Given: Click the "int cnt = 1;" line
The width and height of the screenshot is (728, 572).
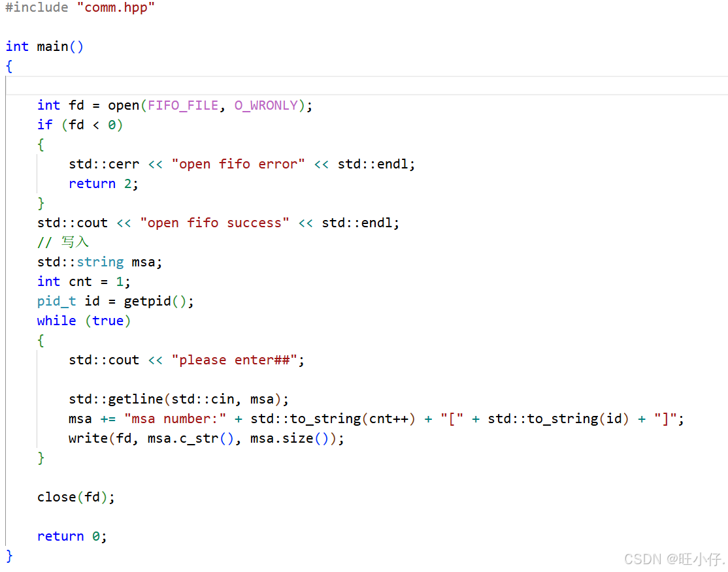Looking at the screenshot, I should (x=84, y=281).
